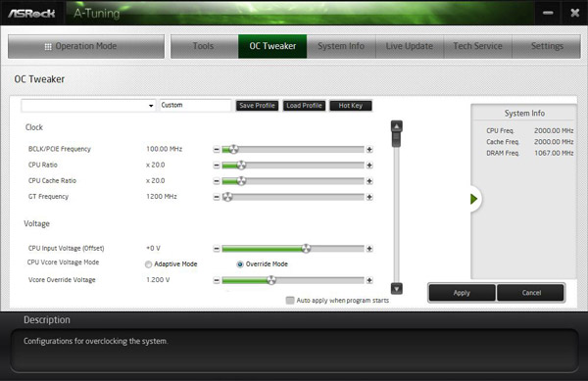Click minus icon for GT Frequency
Image resolution: width=588 pixels, height=381 pixels.
coord(217,197)
